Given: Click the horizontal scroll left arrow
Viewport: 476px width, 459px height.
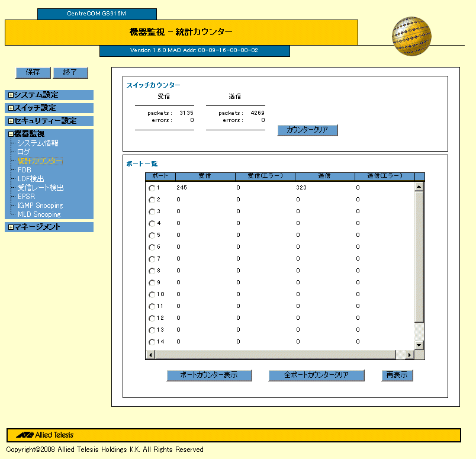Looking at the screenshot, I should 150,354.
